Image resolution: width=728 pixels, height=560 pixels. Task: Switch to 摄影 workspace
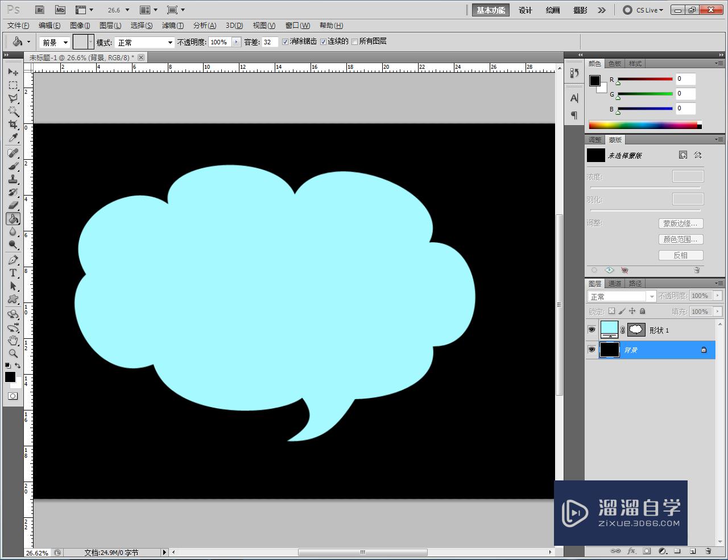[x=580, y=10]
